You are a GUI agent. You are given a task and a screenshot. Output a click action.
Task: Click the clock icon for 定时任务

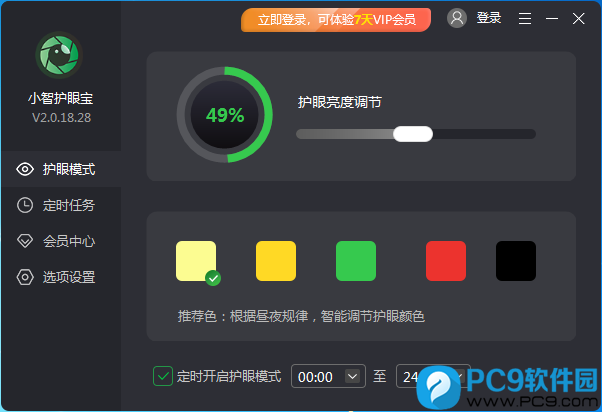coord(25,205)
